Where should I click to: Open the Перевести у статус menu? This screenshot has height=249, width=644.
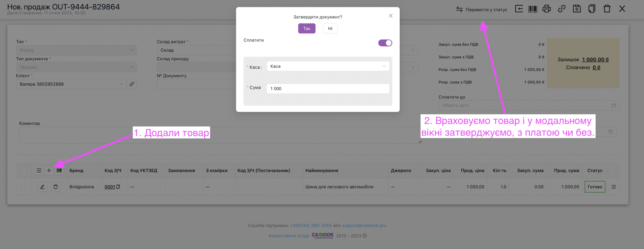click(482, 9)
